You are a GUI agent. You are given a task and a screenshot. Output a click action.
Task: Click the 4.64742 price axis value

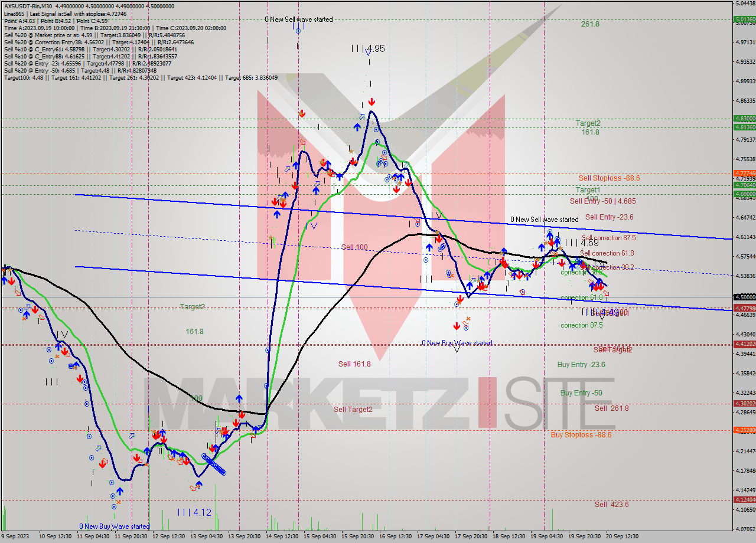(745, 217)
